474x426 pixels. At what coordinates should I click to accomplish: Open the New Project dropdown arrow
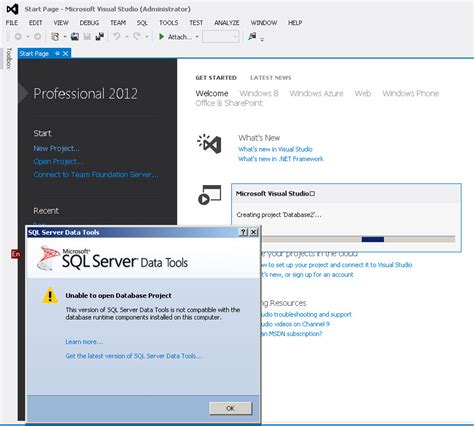(x=65, y=37)
